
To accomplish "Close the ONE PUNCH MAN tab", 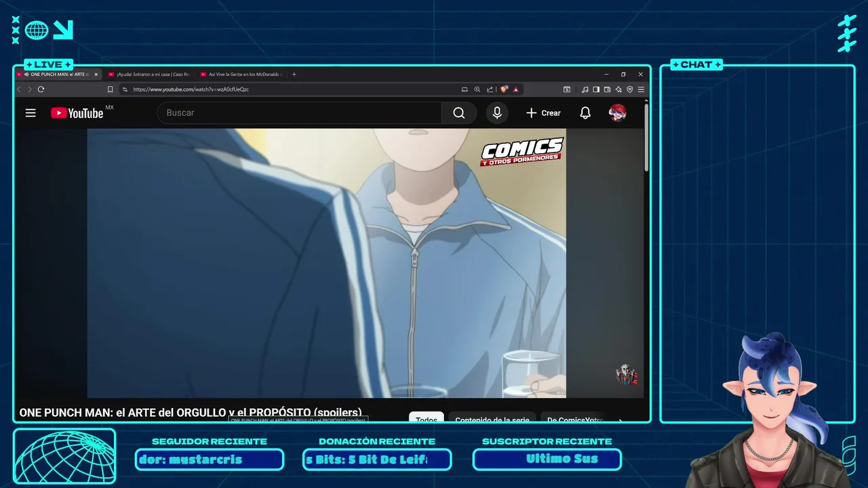I will tap(96, 75).
